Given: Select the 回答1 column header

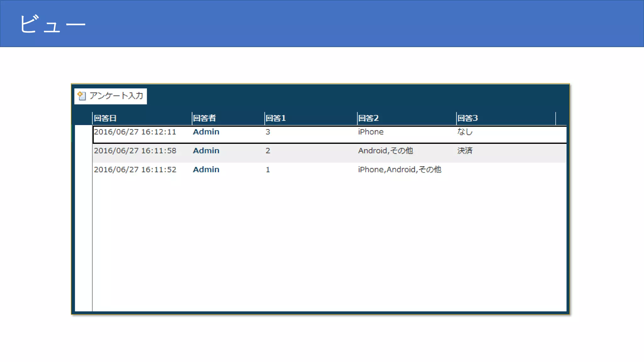Looking at the screenshot, I should point(276,118).
